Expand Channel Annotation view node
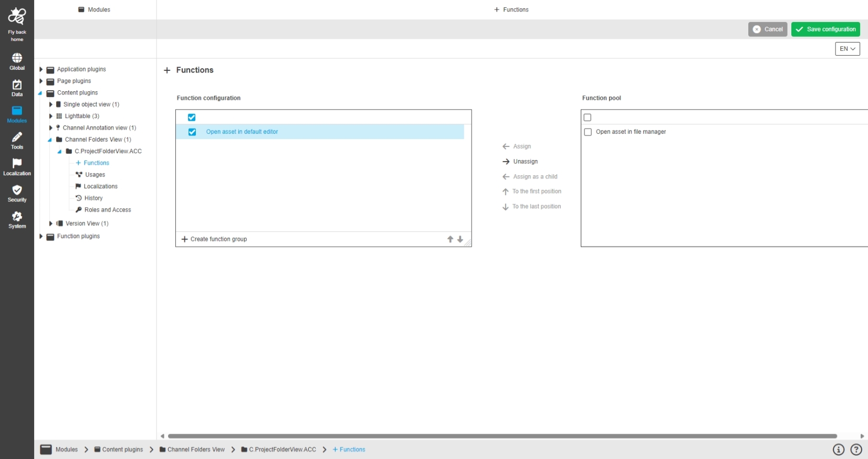The image size is (868, 459). tap(50, 127)
